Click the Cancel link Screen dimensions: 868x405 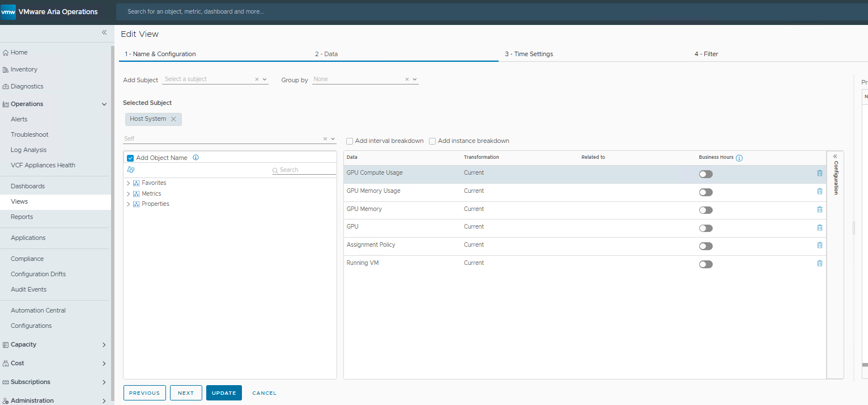pos(264,393)
